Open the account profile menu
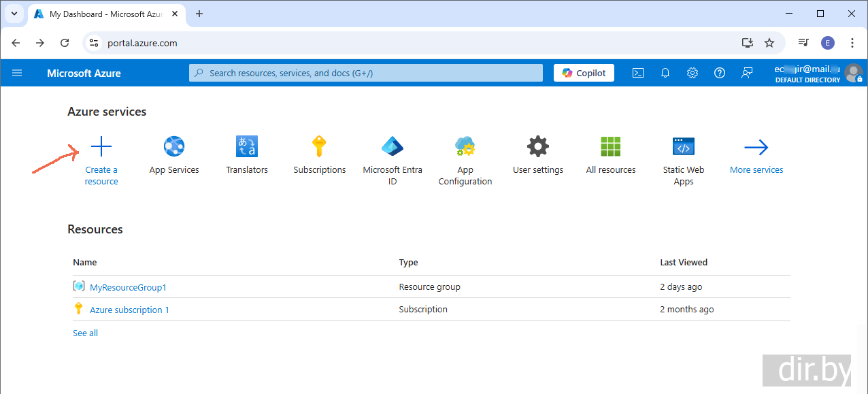 coord(853,73)
